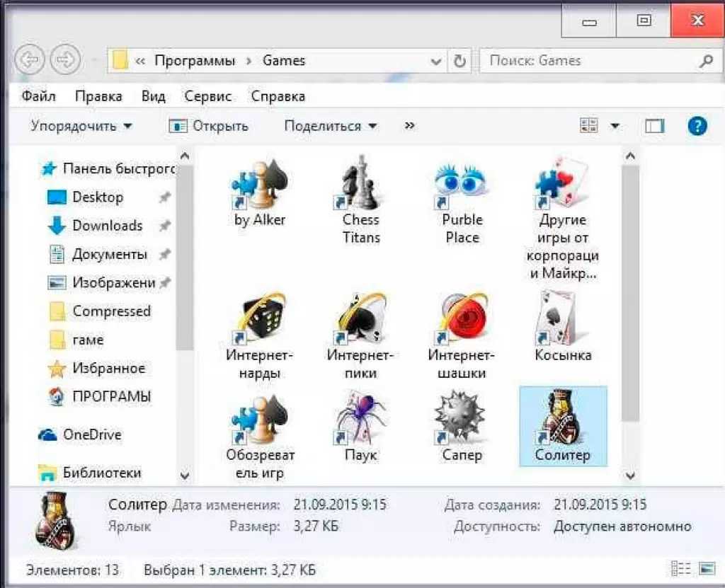The width and height of the screenshot is (725, 588).
Task: Unpin Downloads using its pin icon
Action: (164, 226)
